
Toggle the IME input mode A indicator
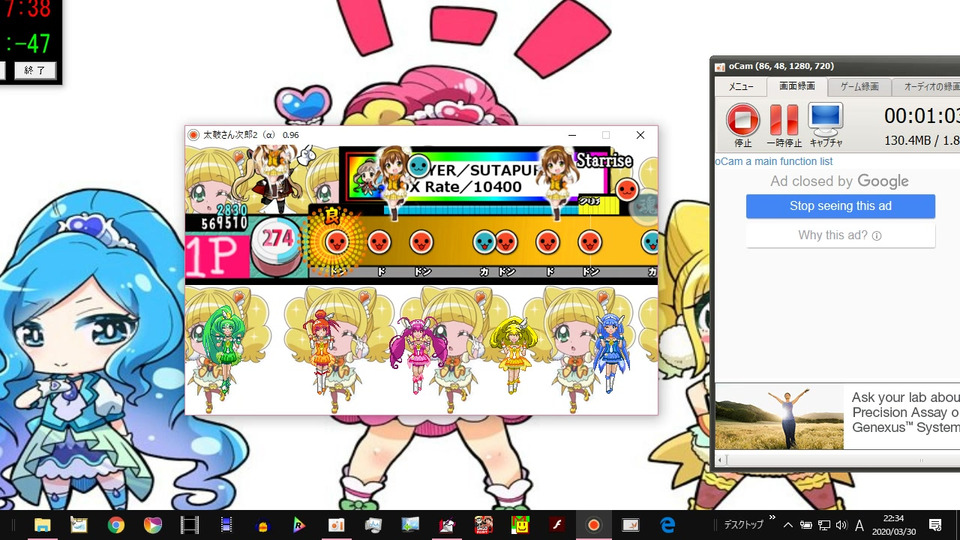coord(860,525)
